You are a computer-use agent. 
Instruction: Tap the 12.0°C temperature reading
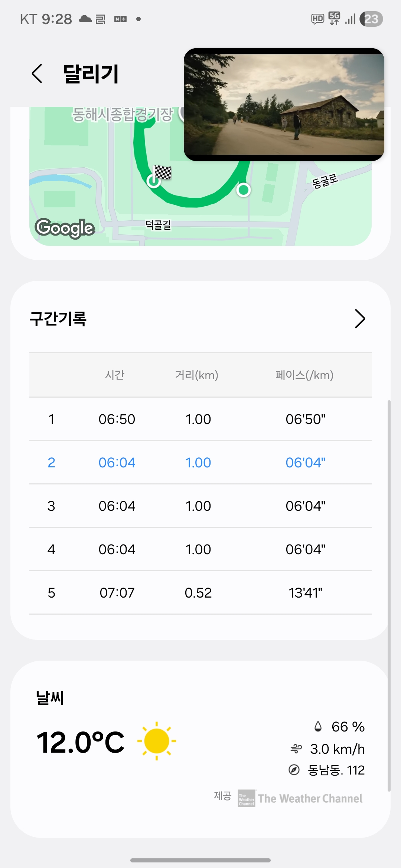coord(81,743)
